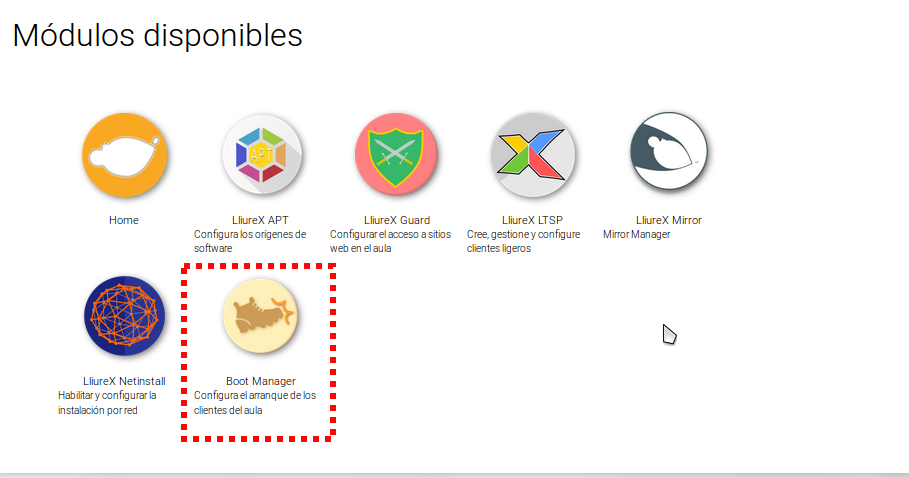Open the orange Home module icon

[x=124, y=155]
